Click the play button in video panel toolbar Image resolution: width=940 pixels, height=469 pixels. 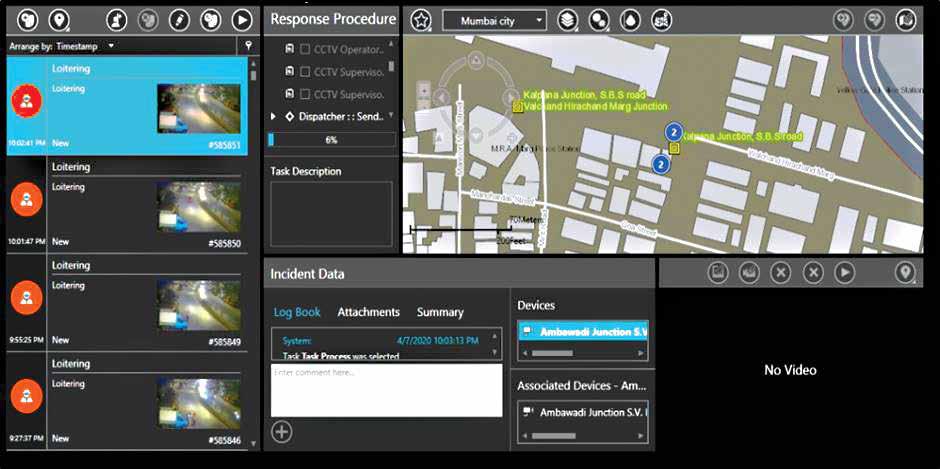point(845,272)
